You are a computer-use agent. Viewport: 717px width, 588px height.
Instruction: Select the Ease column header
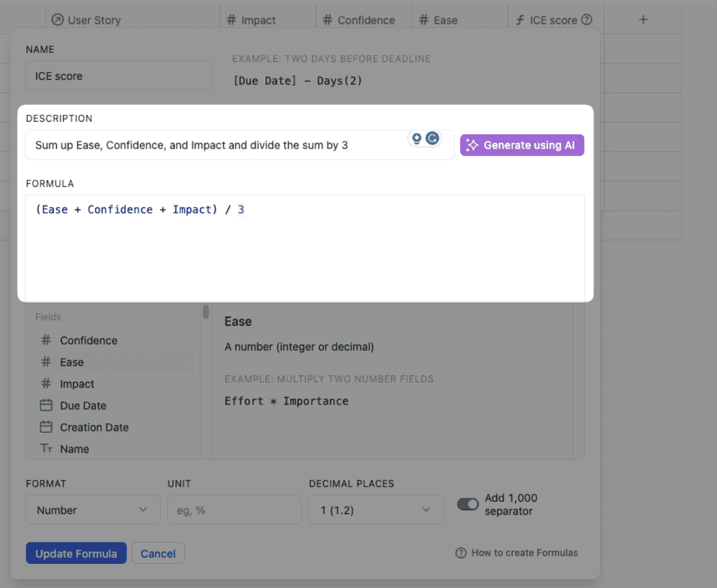441,20
